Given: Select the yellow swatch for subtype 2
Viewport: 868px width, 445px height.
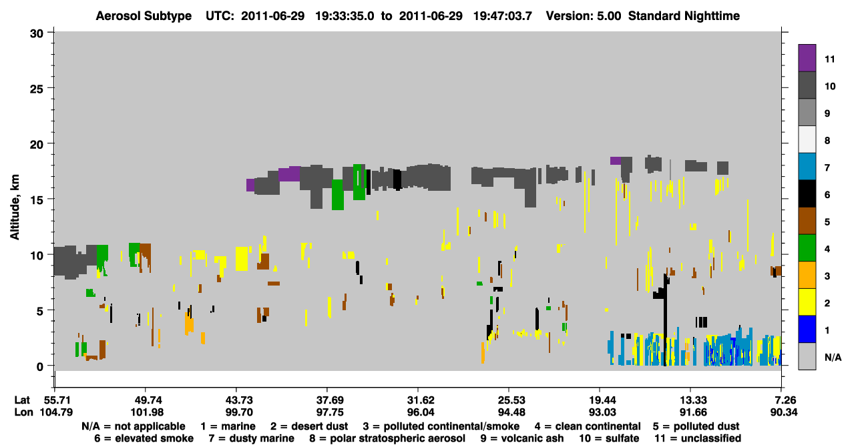Looking at the screenshot, I should coord(807,302).
